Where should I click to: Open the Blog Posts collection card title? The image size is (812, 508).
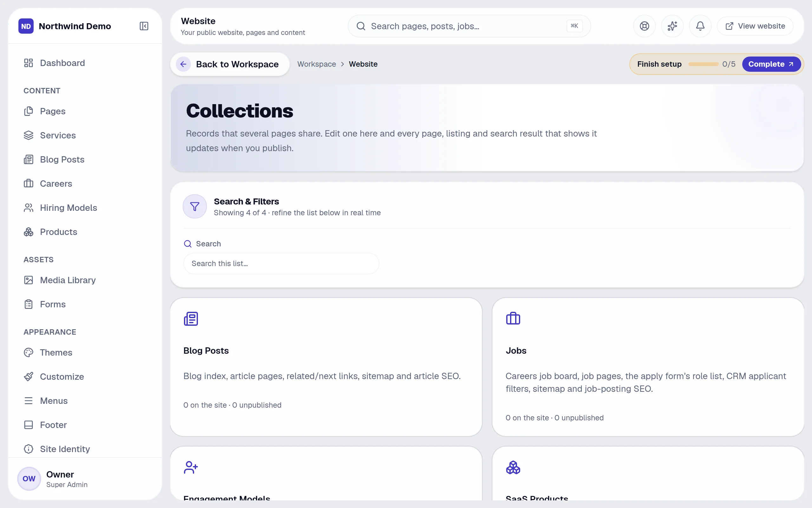coord(206,351)
